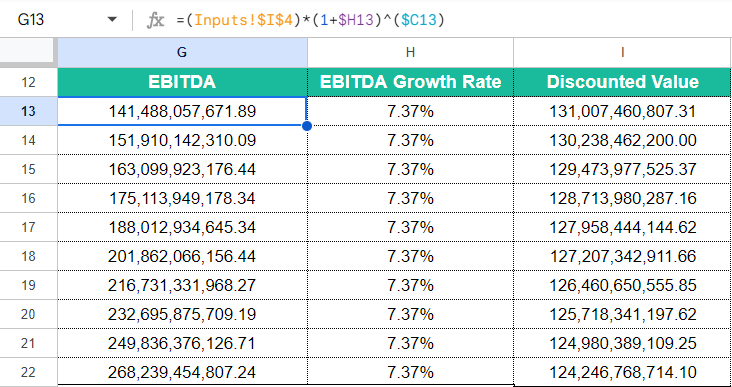732x387 pixels.
Task: Select row 22 header
Action: (x=28, y=373)
